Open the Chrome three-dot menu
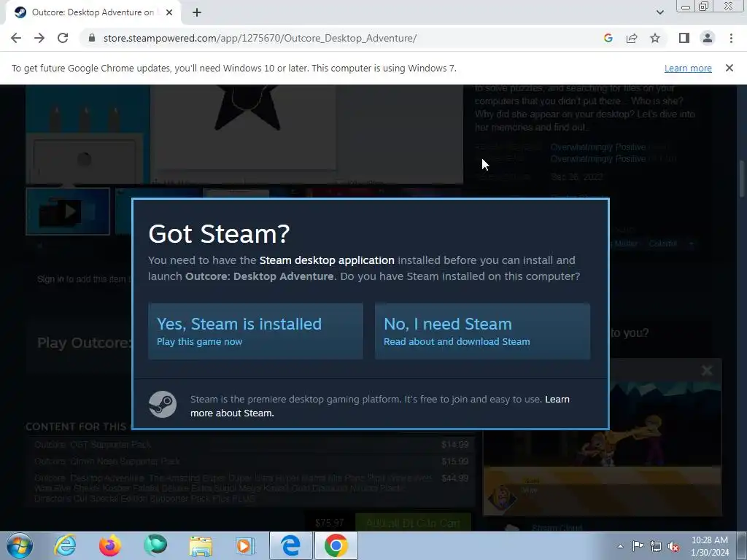Viewport: 747px width, 560px height. 731,38
